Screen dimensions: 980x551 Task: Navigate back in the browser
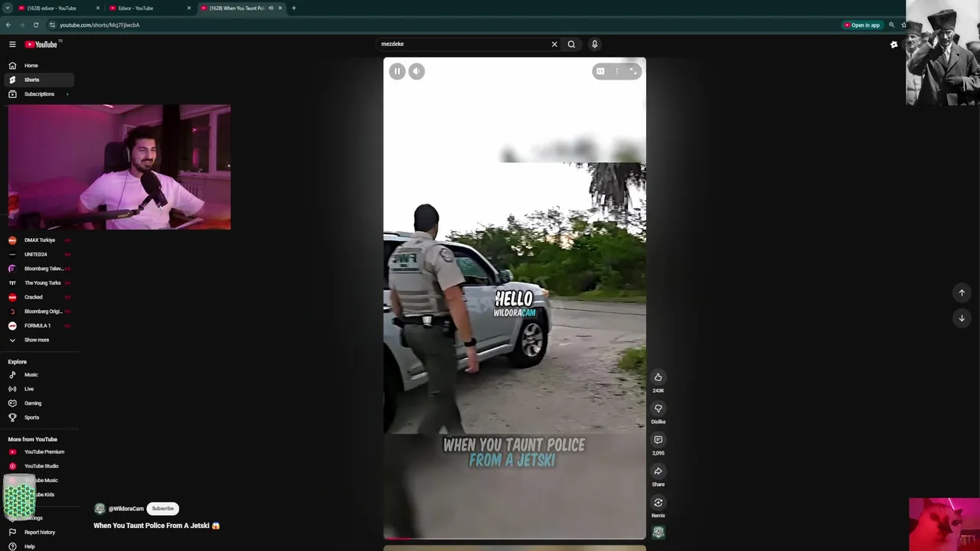(8, 25)
